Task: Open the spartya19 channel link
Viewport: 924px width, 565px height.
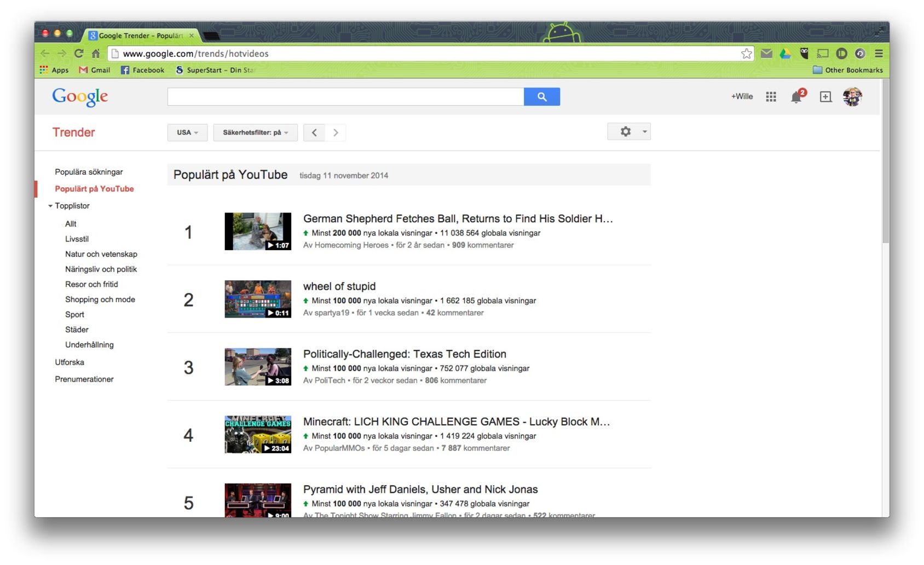Action: (x=332, y=313)
